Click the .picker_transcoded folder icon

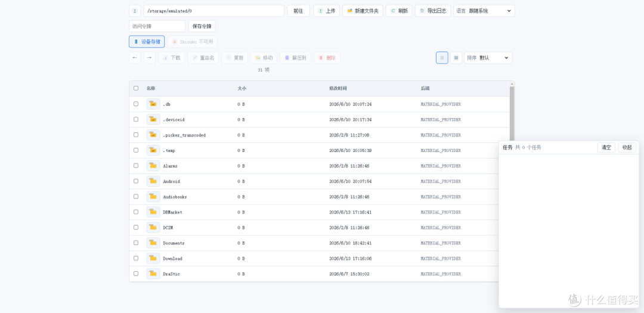point(153,135)
